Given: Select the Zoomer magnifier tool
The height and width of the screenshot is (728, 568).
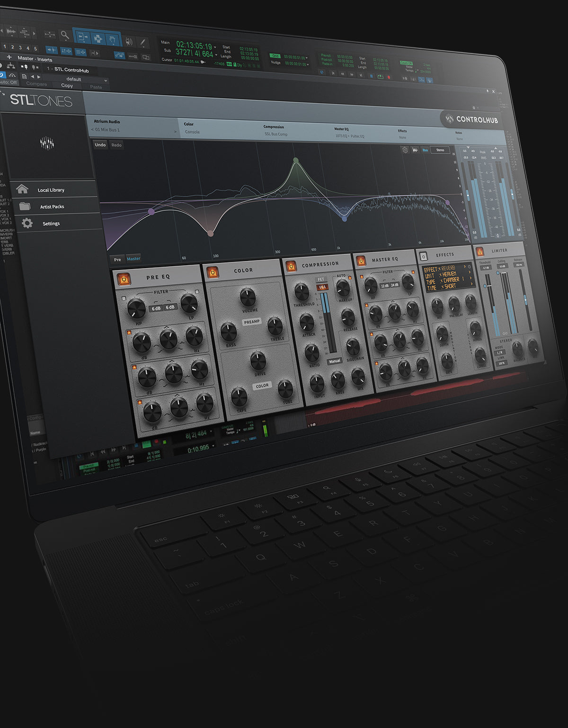Looking at the screenshot, I should pos(64,35).
